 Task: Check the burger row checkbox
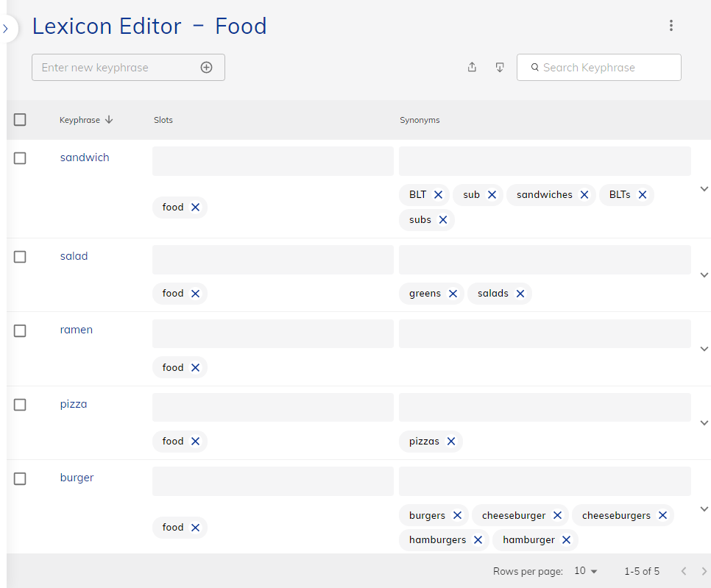click(x=20, y=478)
